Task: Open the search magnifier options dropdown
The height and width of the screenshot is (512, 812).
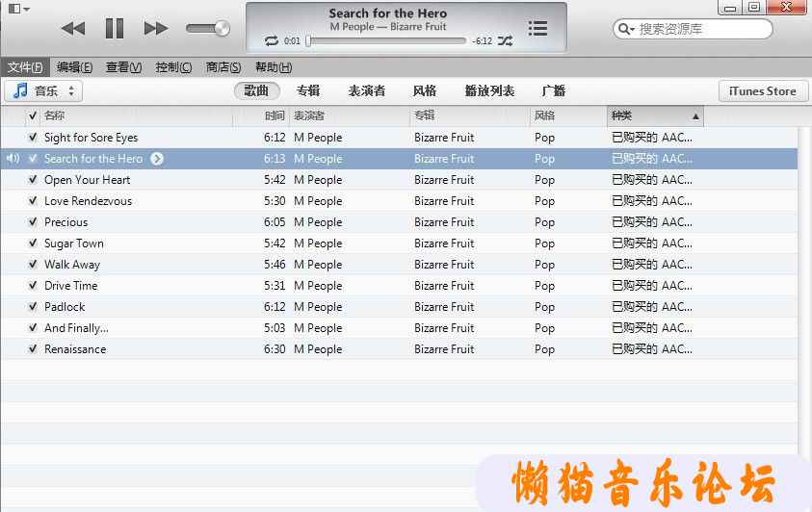Action: 625,29
